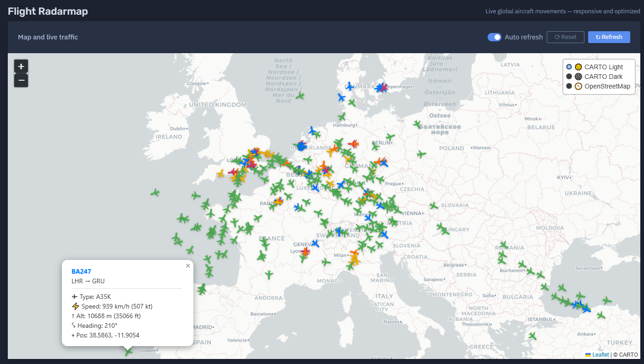Zoom in on the map

21,66
